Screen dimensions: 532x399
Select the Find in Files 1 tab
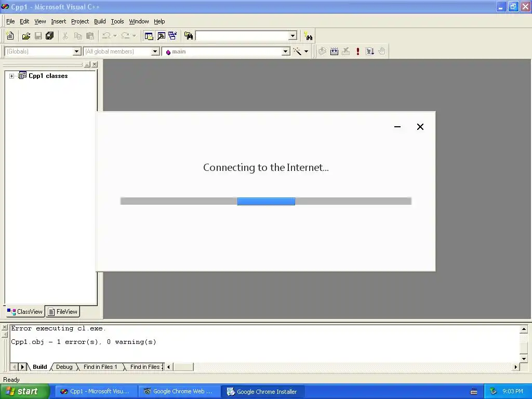pos(100,367)
